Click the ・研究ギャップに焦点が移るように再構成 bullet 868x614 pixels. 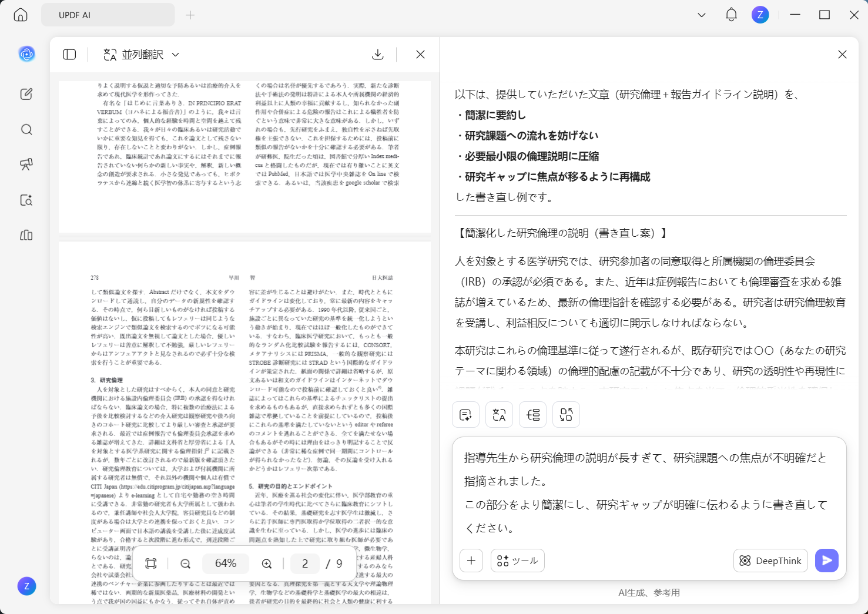pos(553,177)
